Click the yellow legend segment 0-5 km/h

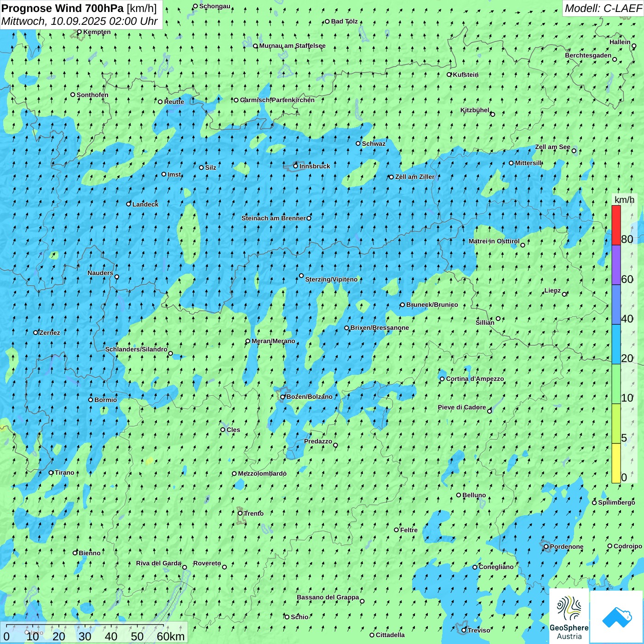[616, 463]
